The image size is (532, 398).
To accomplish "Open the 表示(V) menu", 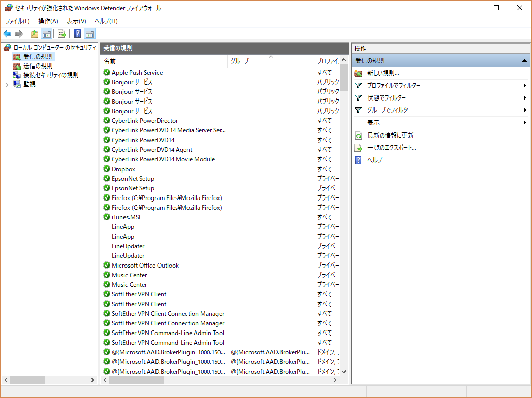I will tap(76, 21).
